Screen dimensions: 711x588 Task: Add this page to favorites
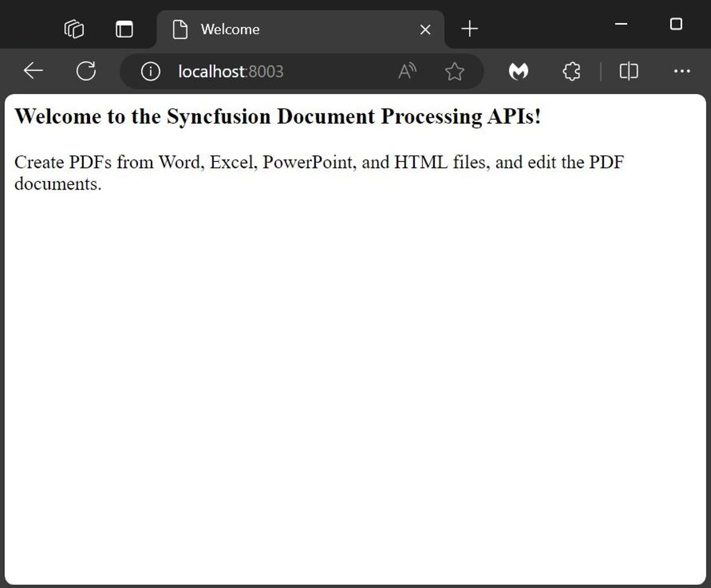[x=454, y=72]
